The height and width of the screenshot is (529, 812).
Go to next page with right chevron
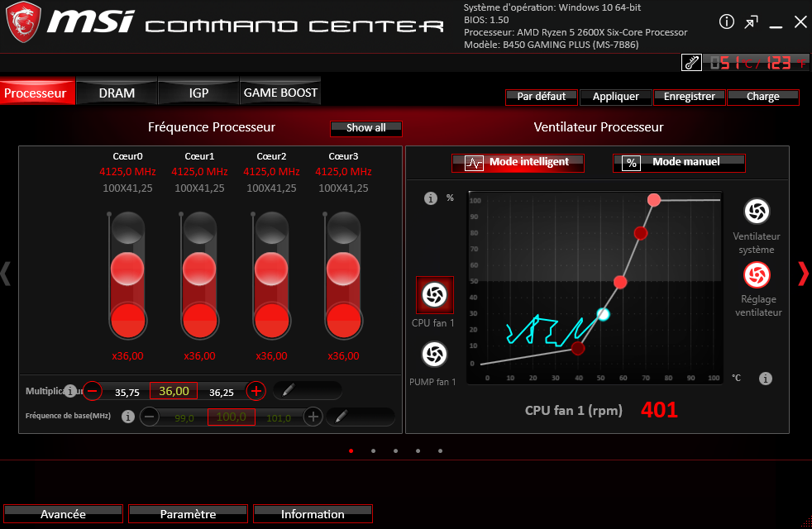[x=803, y=274]
